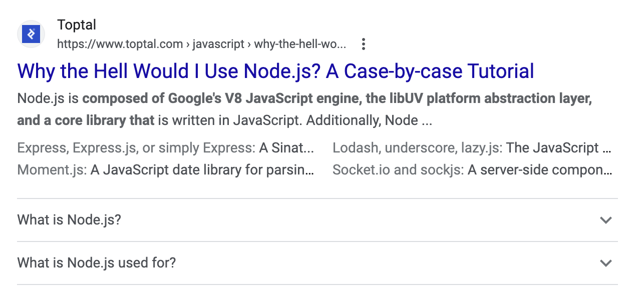This screenshot has height=300, width=644.
Task: Expand the 'What is Node.js used for?' chevron
Action: [606, 263]
